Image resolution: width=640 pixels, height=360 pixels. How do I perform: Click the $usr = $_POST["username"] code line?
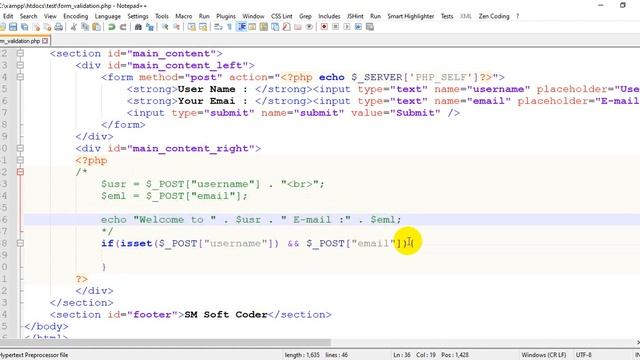click(x=213, y=184)
